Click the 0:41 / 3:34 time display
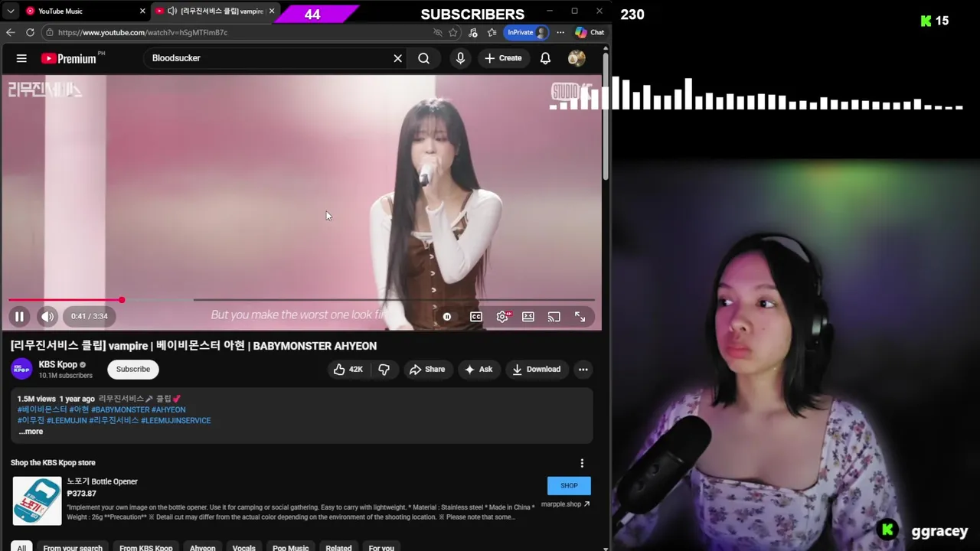The image size is (980, 551). 89,316
